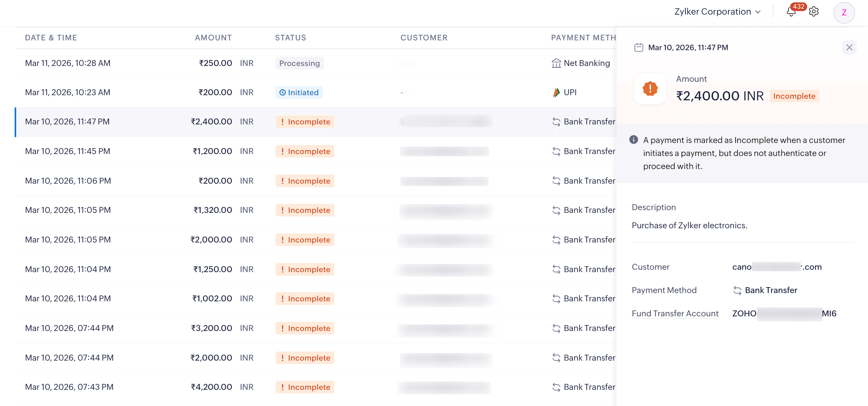Open the notifications bell with 432 alerts
The image size is (868, 406).
point(791,12)
